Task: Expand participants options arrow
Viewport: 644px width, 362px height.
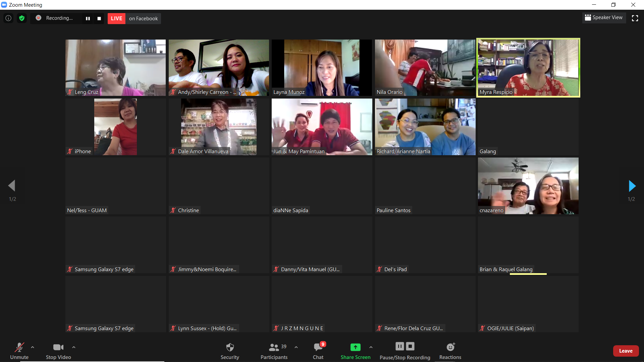Action: click(x=296, y=347)
